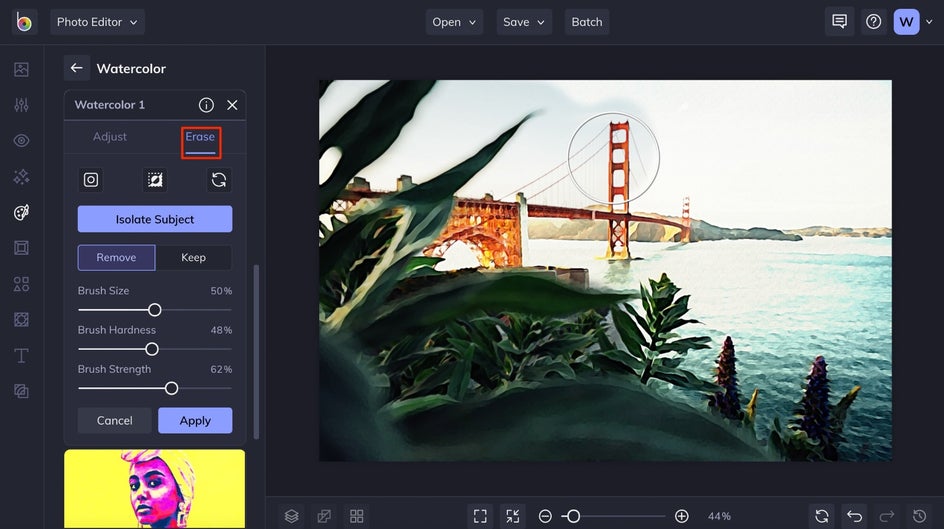Image resolution: width=944 pixels, height=529 pixels.
Task: Fit image to screen icon
Action: pos(480,516)
